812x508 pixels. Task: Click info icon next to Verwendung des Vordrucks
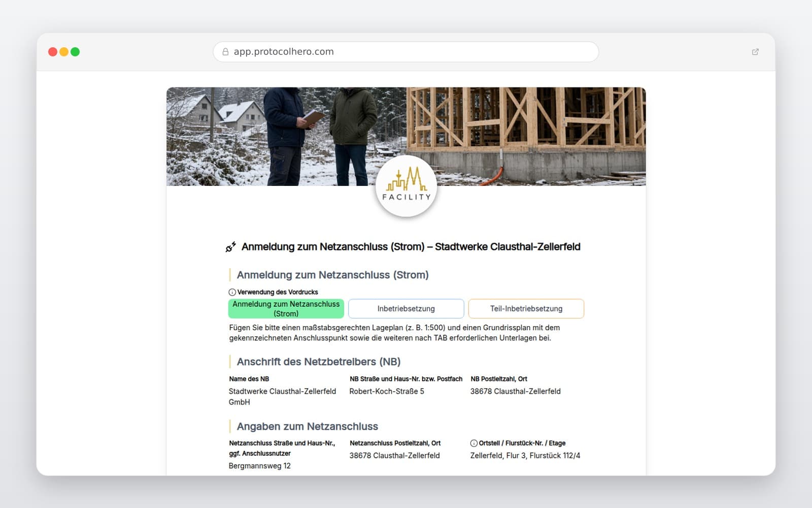tap(232, 292)
